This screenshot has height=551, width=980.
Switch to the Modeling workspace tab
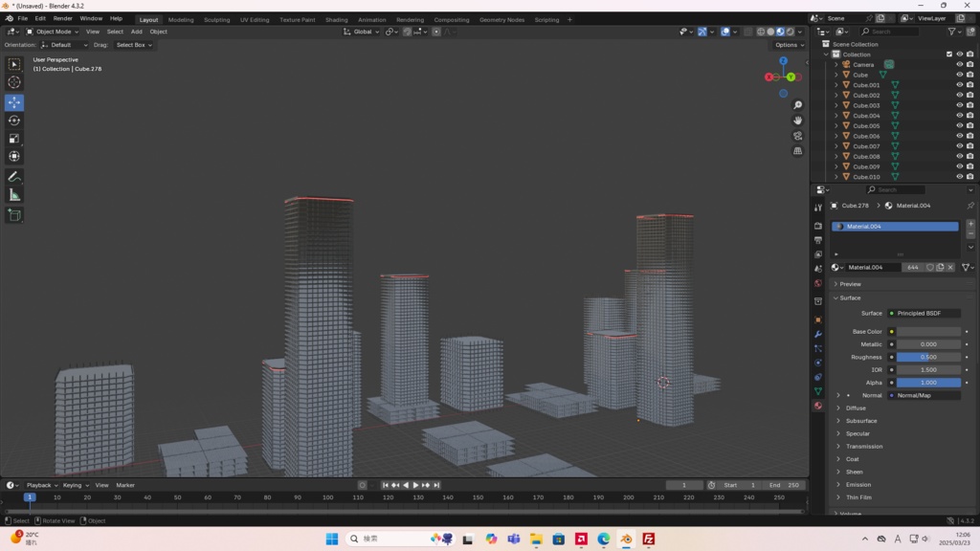click(x=181, y=20)
